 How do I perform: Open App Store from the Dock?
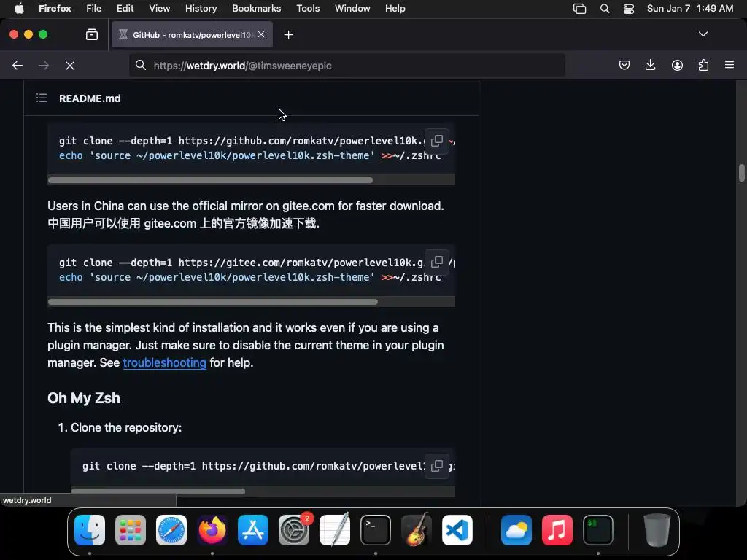pyautogui.click(x=253, y=530)
